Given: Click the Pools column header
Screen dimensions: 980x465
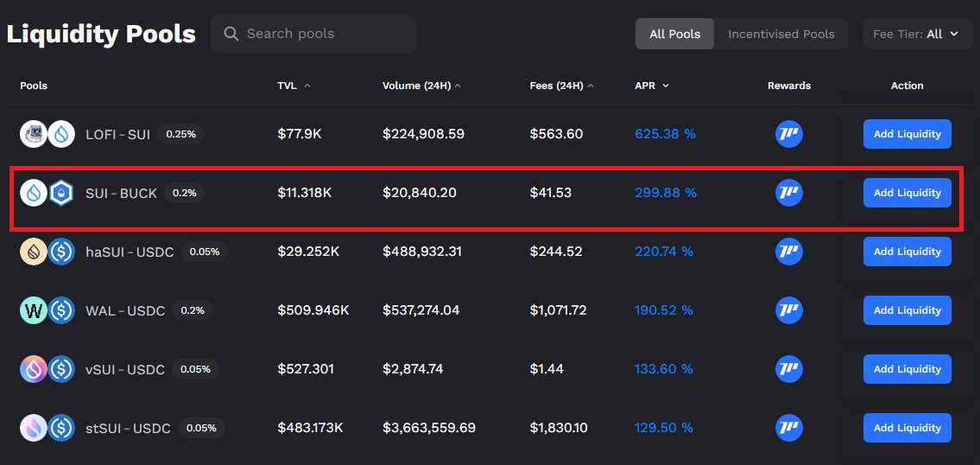Looking at the screenshot, I should click(x=34, y=86).
